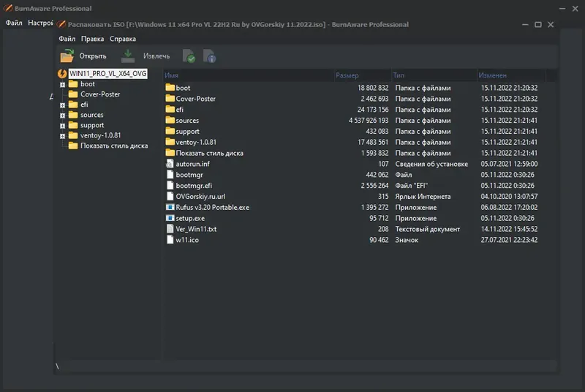The image size is (585, 392).
Task: Sort by the Имя column header
Action: (x=248, y=75)
